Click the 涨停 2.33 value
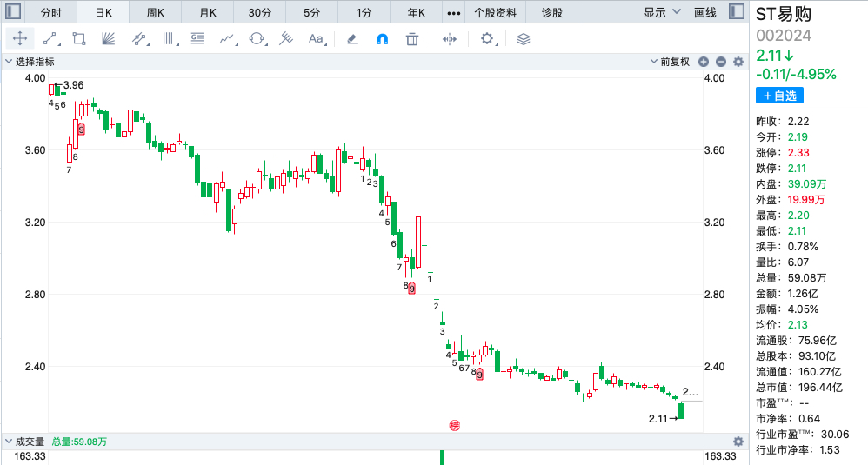 coord(798,153)
